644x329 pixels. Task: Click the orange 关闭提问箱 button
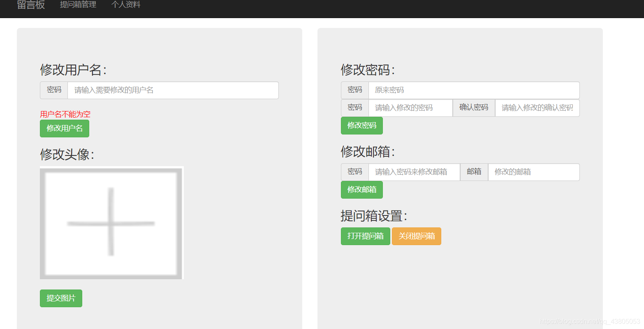pyautogui.click(x=417, y=236)
